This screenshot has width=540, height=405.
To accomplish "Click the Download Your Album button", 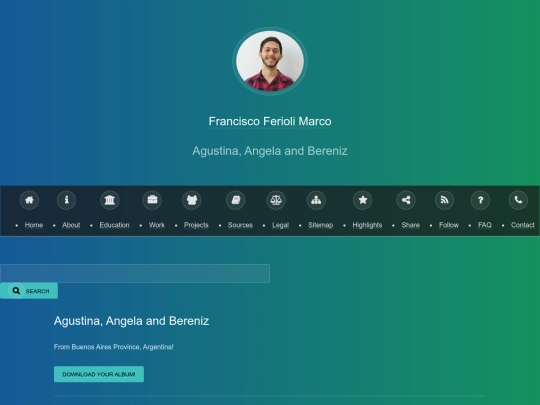I will point(99,374).
